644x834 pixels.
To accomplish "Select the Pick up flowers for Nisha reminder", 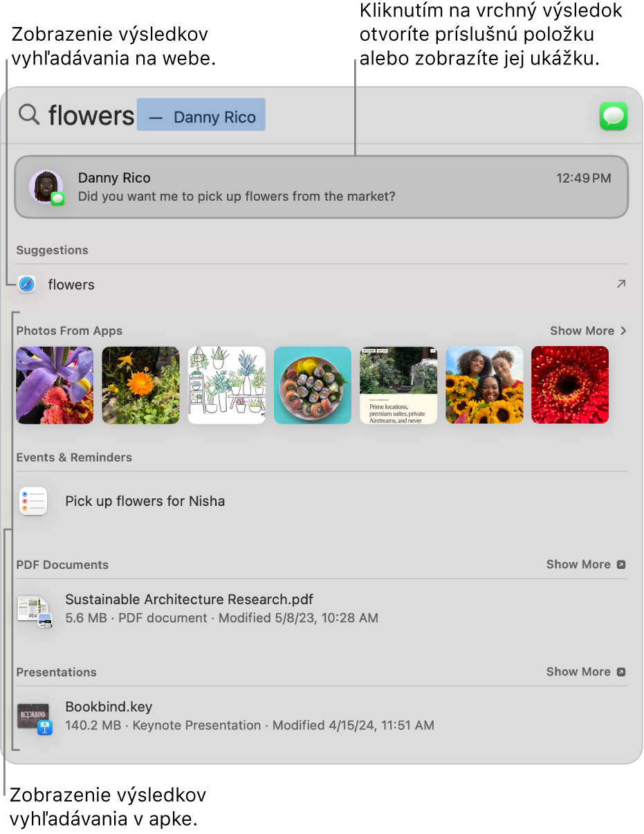I will pyautogui.click(x=322, y=501).
